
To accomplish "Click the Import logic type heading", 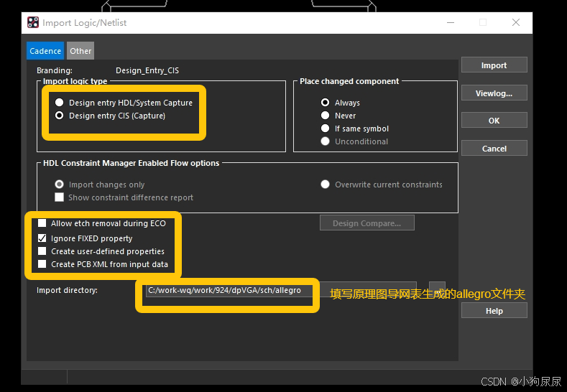I will coord(75,81).
